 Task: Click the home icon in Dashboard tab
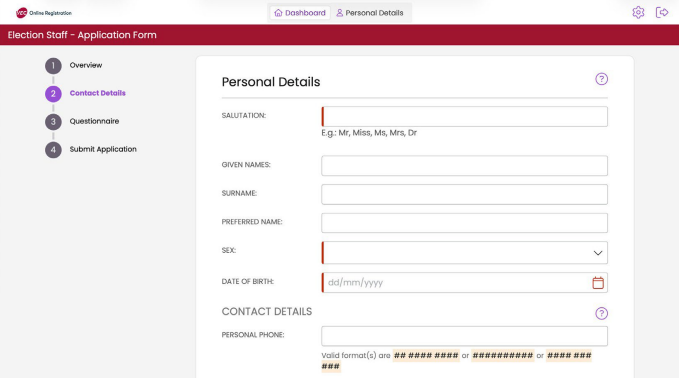tap(278, 13)
